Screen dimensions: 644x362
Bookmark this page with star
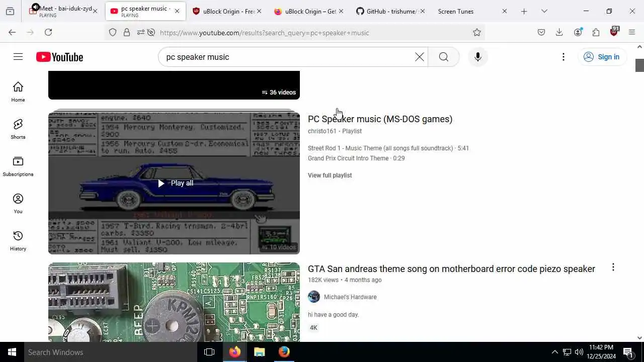[x=477, y=33]
